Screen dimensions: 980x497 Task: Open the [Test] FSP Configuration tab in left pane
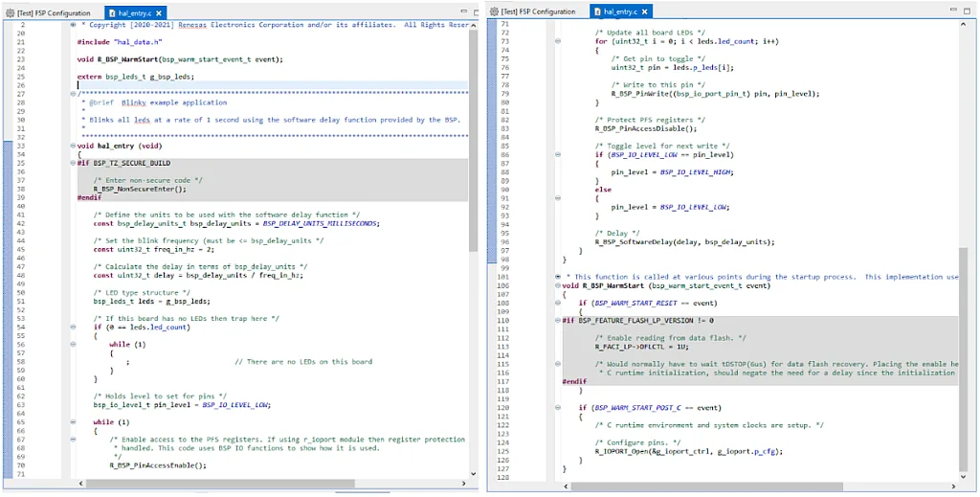(x=47, y=12)
